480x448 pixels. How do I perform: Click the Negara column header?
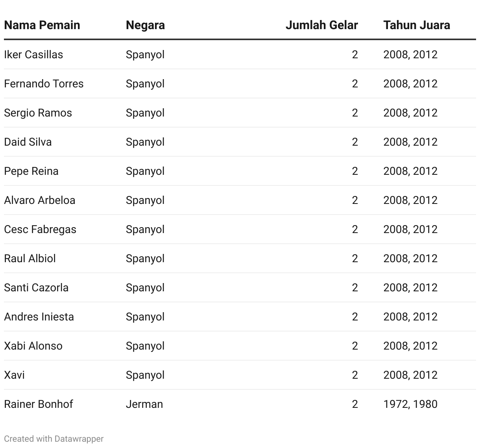tap(145, 25)
